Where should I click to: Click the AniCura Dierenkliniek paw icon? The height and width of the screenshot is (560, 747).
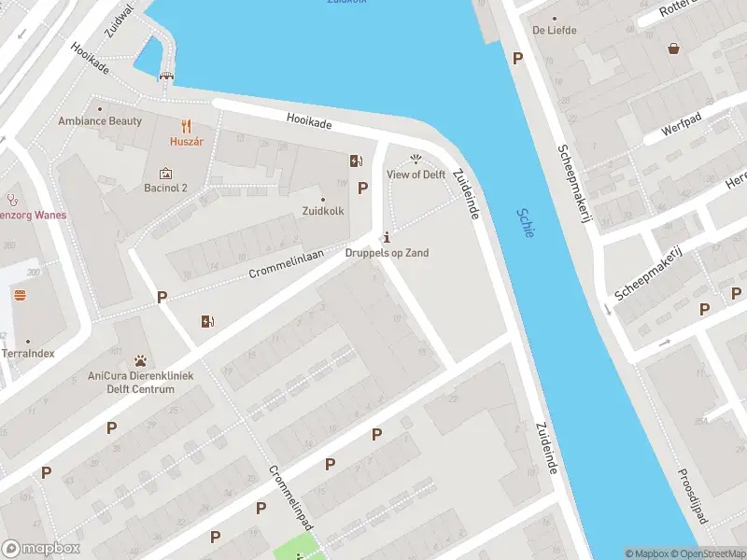coord(140,360)
